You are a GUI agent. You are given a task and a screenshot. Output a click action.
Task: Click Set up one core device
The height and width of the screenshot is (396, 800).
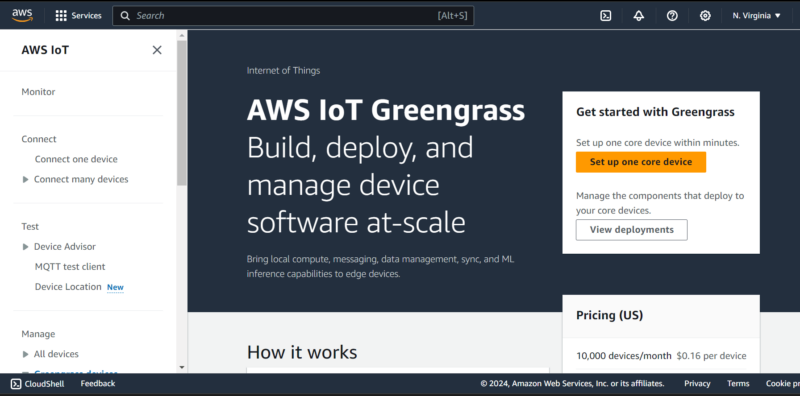[641, 162]
